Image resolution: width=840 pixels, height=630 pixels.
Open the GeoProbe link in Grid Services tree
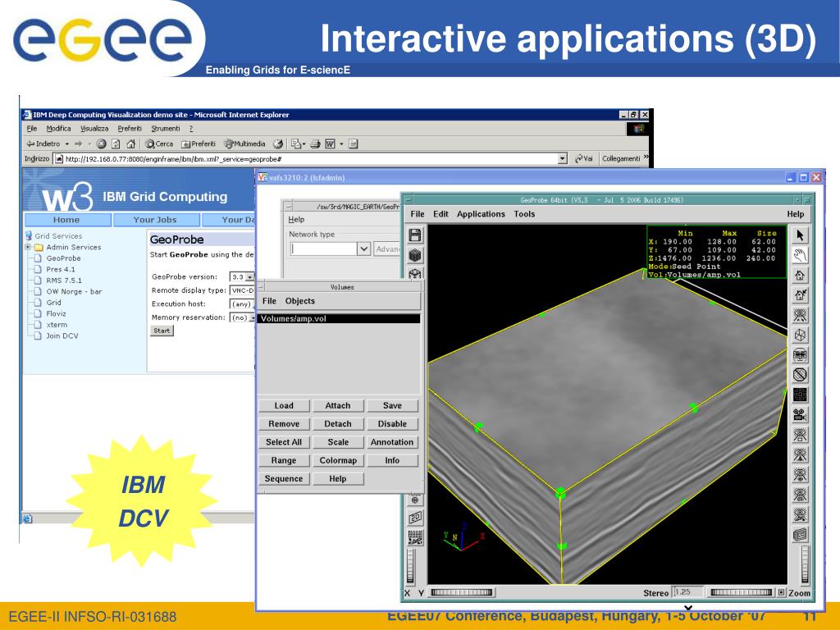click(x=63, y=258)
